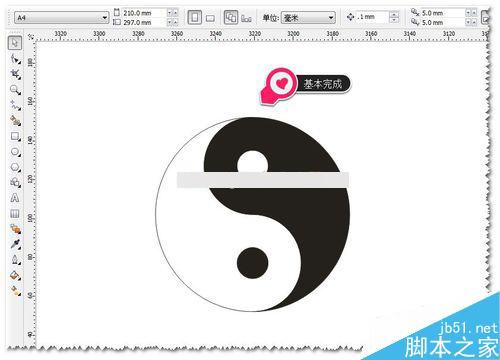The width and height of the screenshot is (500, 360).
Task: Select the Shape tool
Action: (x=15, y=59)
